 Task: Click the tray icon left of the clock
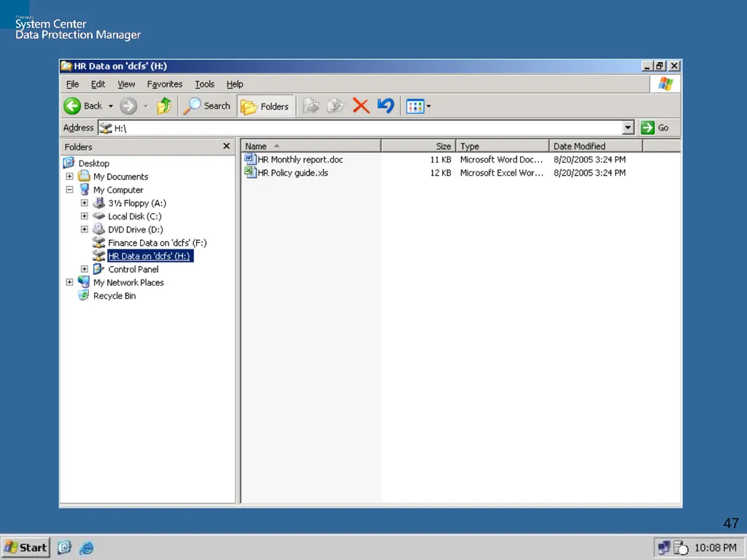point(681,548)
